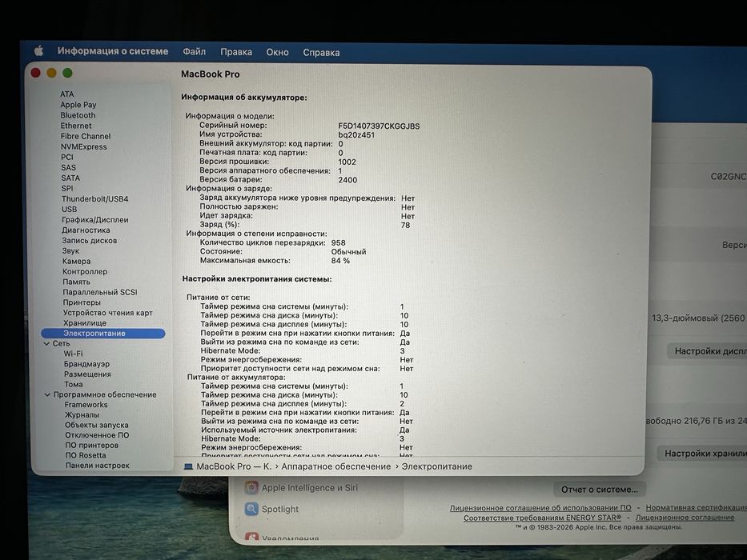Select Размещения under Сеть
Screen dimensions: 747x560
(87, 374)
